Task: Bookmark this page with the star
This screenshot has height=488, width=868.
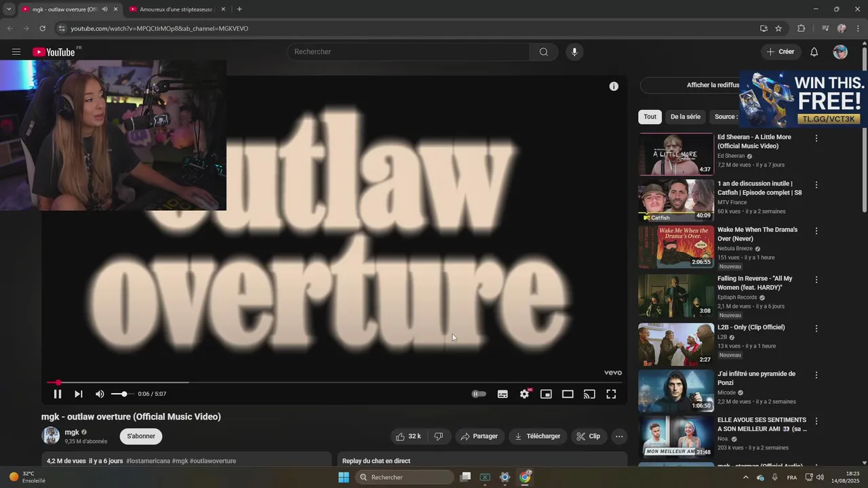Action: (x=778, y=28)
